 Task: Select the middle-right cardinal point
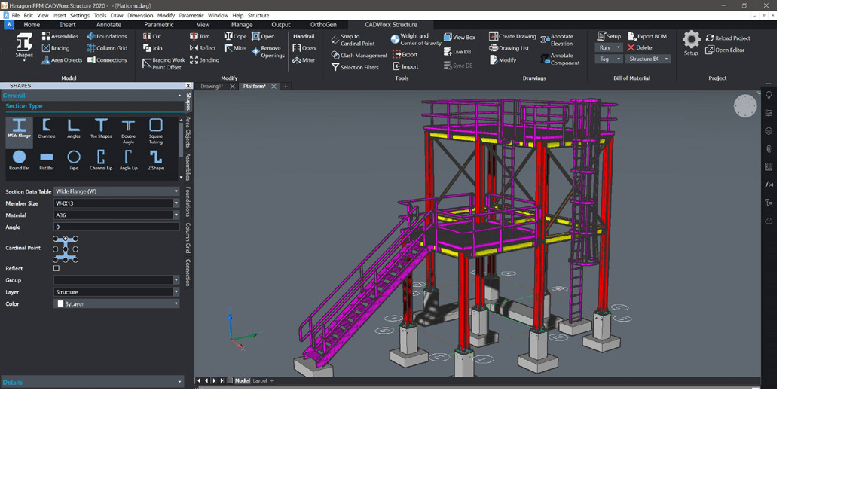pyautogui.click(x=75, y=249)
